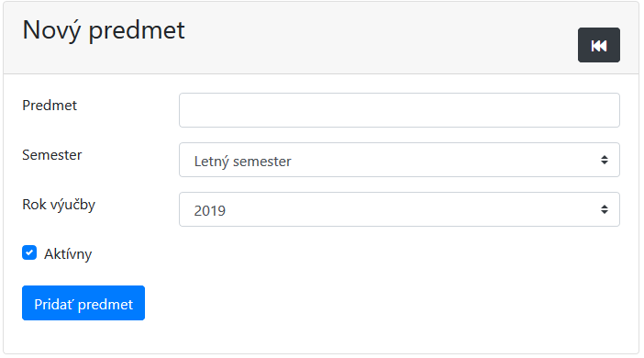The image size is (644, 358).
Task: Open the Rok výučby dropdown
Action: click(x=399, y=209)
